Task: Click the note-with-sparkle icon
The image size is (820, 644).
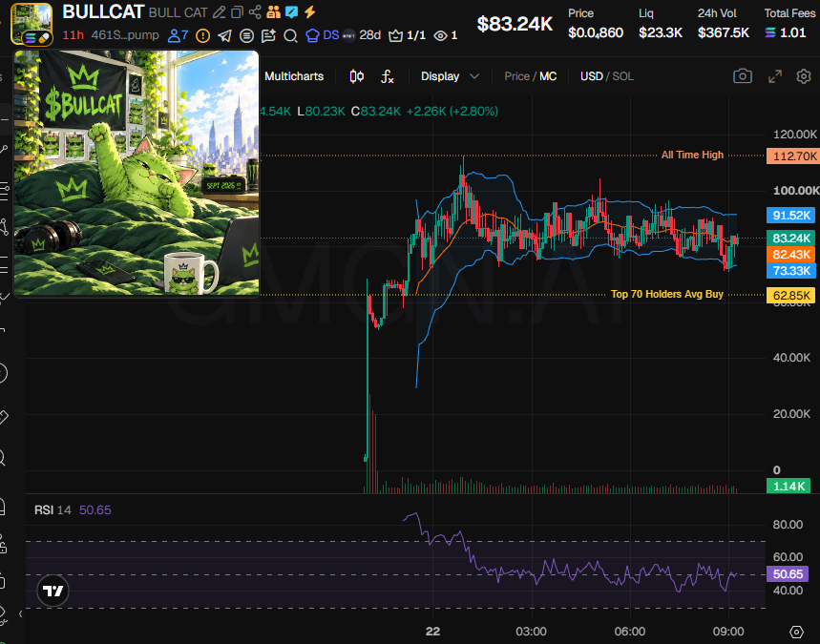Action: [268, 35]
